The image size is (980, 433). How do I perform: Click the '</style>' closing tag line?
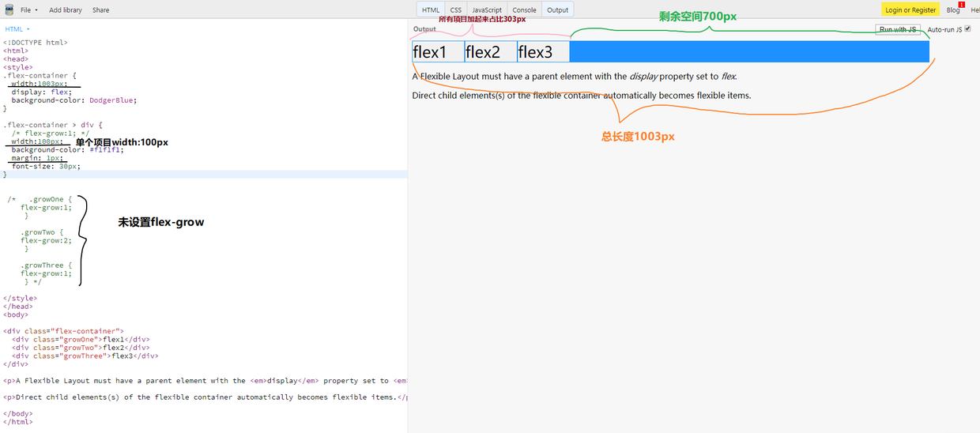(x=18, y=299)
